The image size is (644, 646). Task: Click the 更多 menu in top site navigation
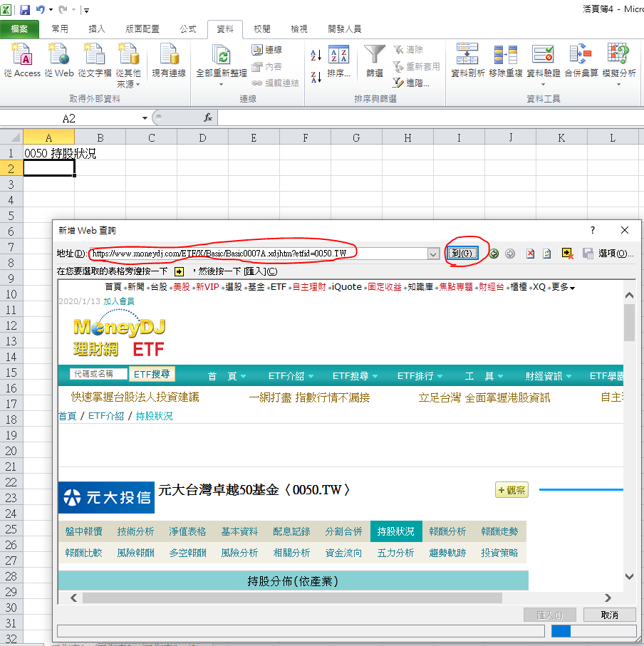[x=563, y=287]
